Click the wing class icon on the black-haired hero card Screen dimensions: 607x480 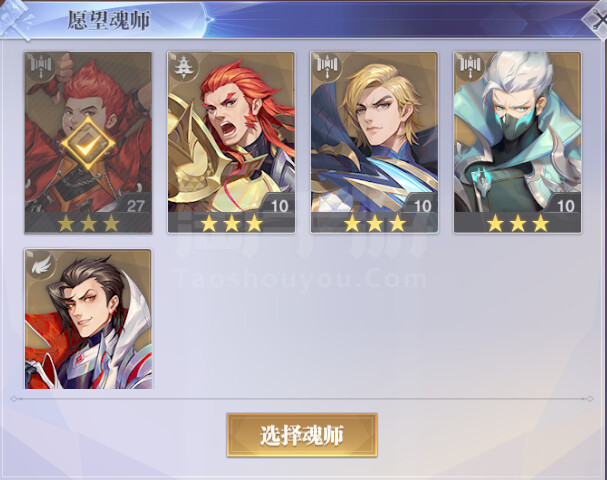42,264
